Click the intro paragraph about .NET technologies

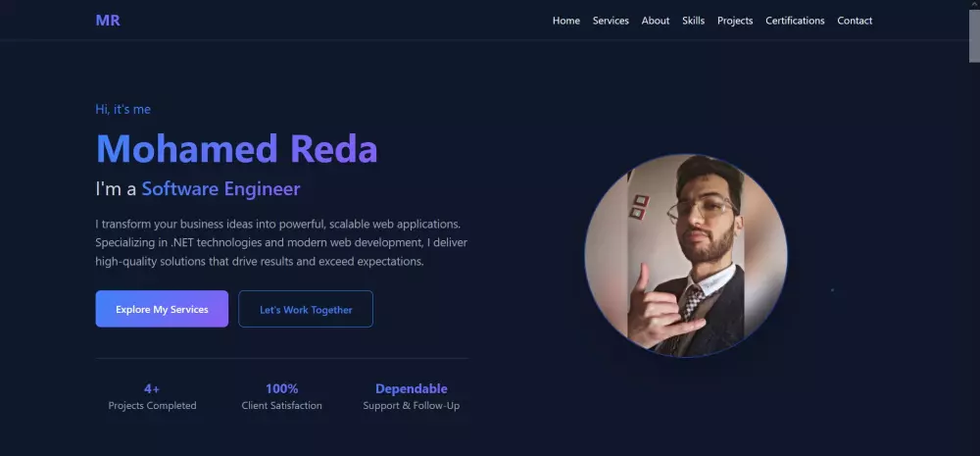point(281,242)
